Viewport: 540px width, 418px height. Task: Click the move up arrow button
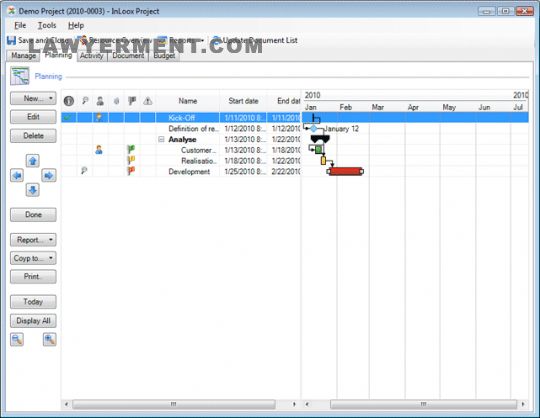point(33,161)
